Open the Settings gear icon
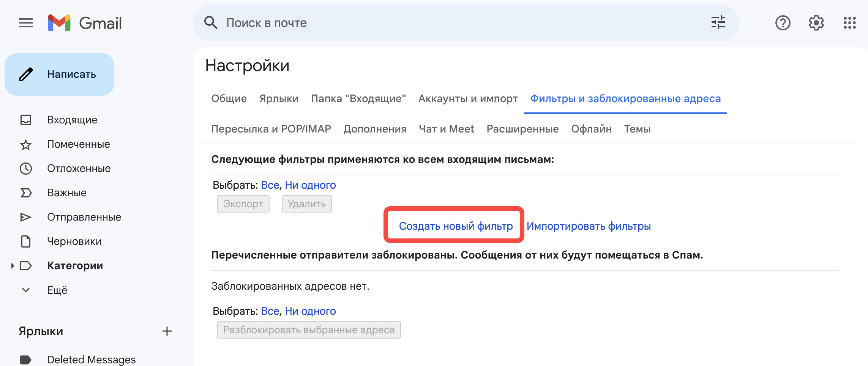The image size is (868, 366). tap(816, 23)
